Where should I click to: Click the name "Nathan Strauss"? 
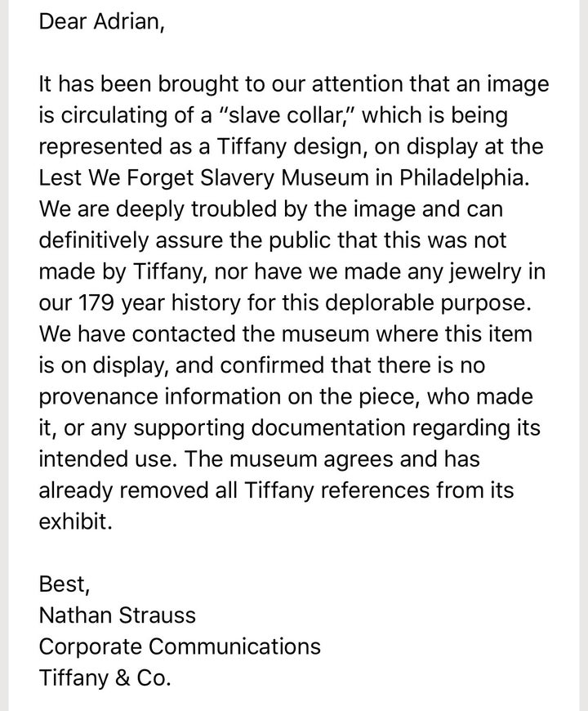tap(118, 615)
